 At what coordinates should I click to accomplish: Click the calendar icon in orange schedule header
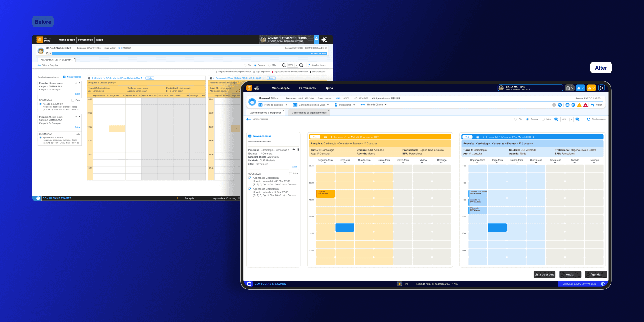[325, 137]
